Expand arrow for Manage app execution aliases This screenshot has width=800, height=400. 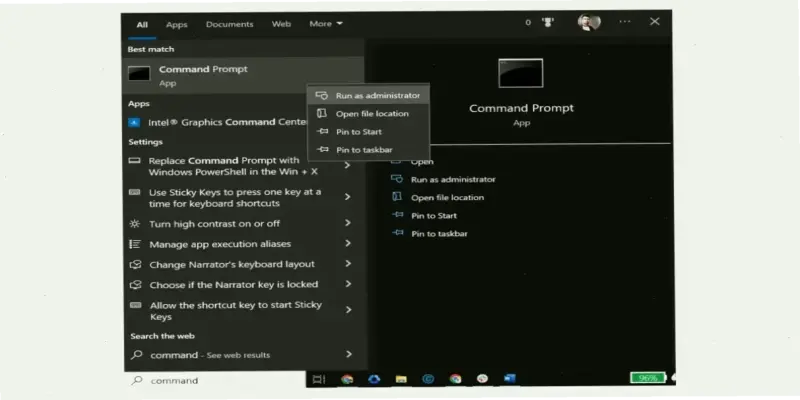348,244
